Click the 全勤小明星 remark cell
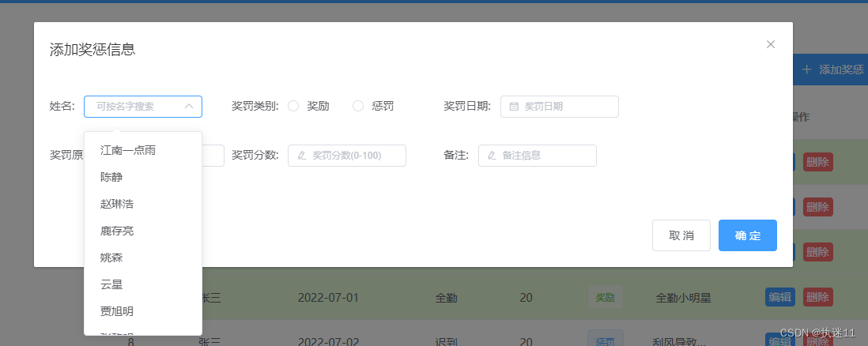This screenshot has height=346, width=868. 683,298
